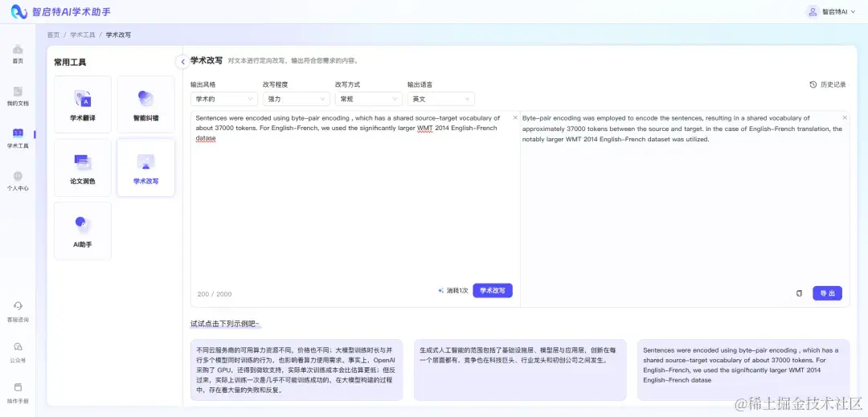The image size is (868, 417).
Task: Open 个人中心 in the sidebar
Action: tap(18, 182)
